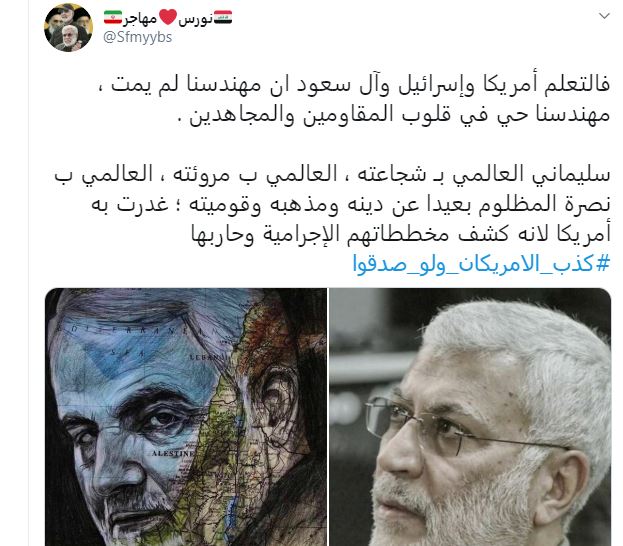The height and width of the screenshot is (546, 623).
Task: Click the red heart emoji in display name
Action: [168, 17]
